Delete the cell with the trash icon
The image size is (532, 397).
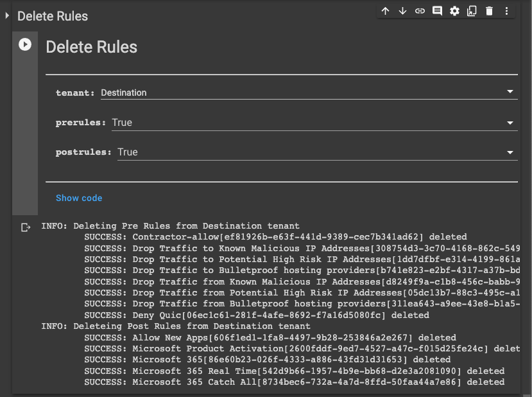coord(489,11)
